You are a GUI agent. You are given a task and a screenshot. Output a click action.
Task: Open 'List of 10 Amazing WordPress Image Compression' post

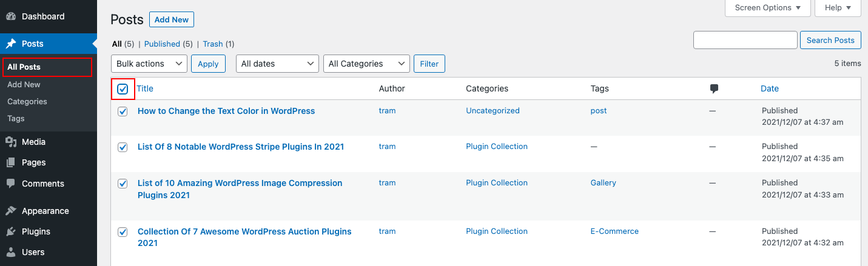(240, 189)
